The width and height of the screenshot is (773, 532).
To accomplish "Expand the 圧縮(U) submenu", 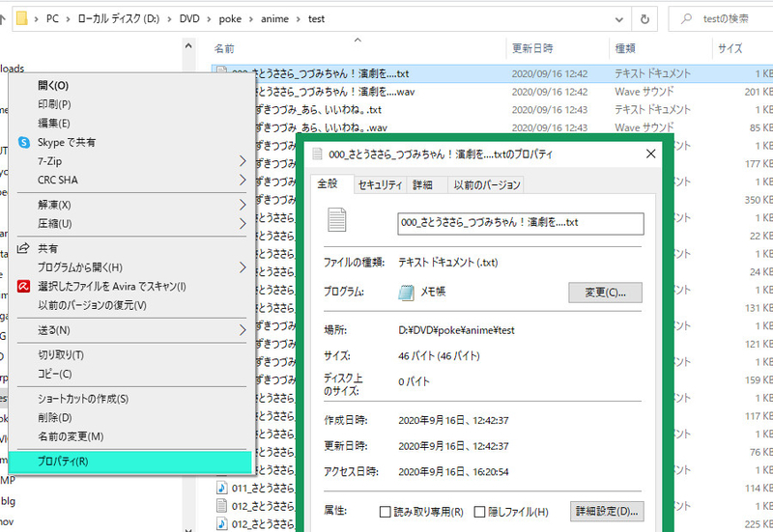I will (x=243, y=224).
